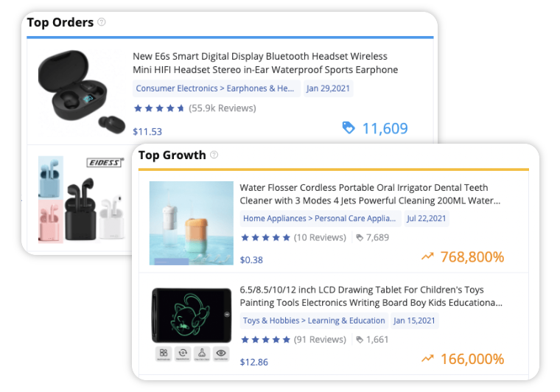Viewport: 560px width, 392px height.
Task: Click the star rating of the E6s headset
Action: point(159,108)
